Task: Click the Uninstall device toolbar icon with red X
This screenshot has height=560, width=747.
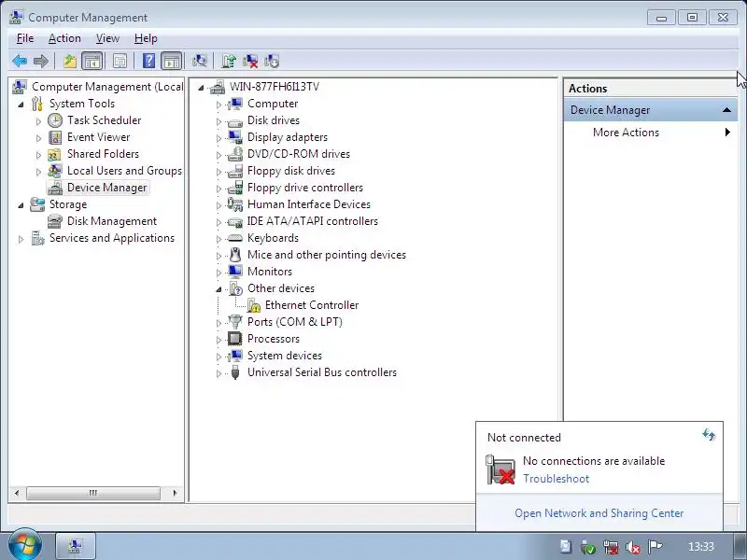Action: 250,61
